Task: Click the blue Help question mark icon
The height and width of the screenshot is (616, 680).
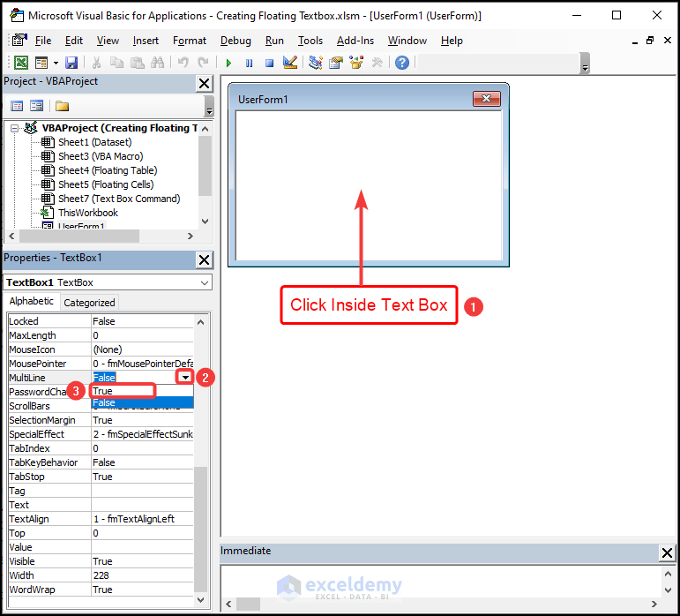Action: [402, 63]
